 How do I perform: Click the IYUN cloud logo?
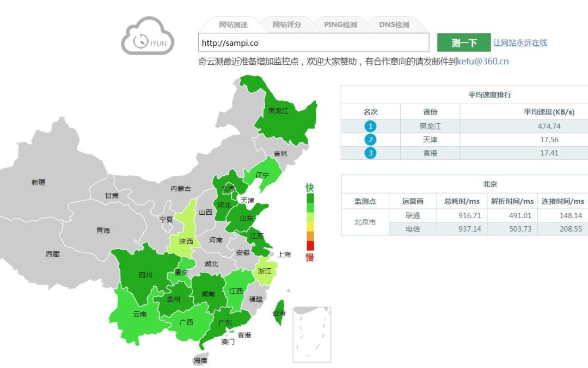click(148, 36)
